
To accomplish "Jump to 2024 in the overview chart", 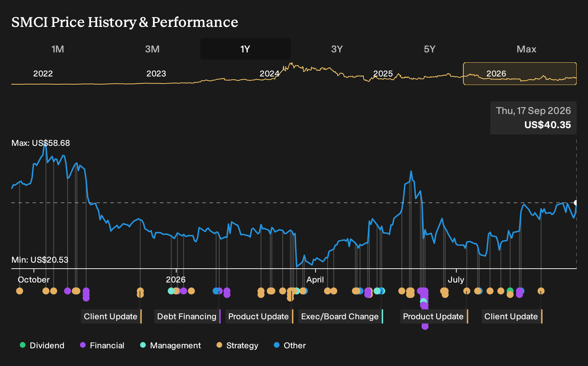I will pyautogui.click(x=269, y=74).
